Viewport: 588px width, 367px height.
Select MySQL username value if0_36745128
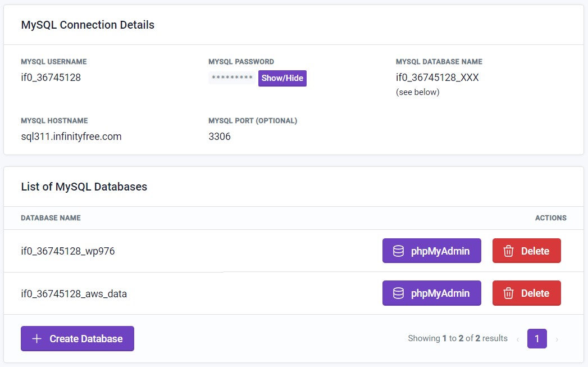pos(51,78)
